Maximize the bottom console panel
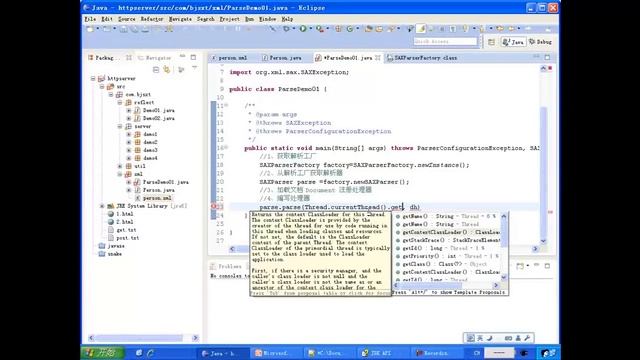The width and height of the screenshot is (640, 360). tap(547, 266)
